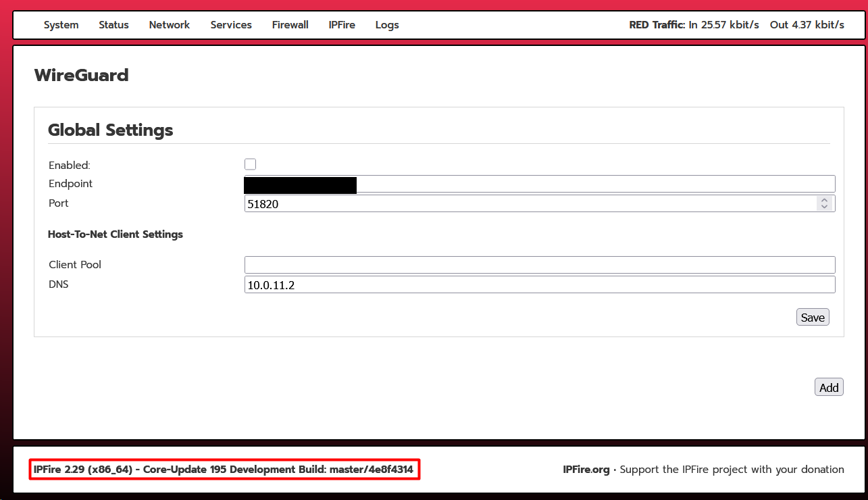
Task: Click the 'DNS' label
Action: pyautogui.click(x=59, y=284)
